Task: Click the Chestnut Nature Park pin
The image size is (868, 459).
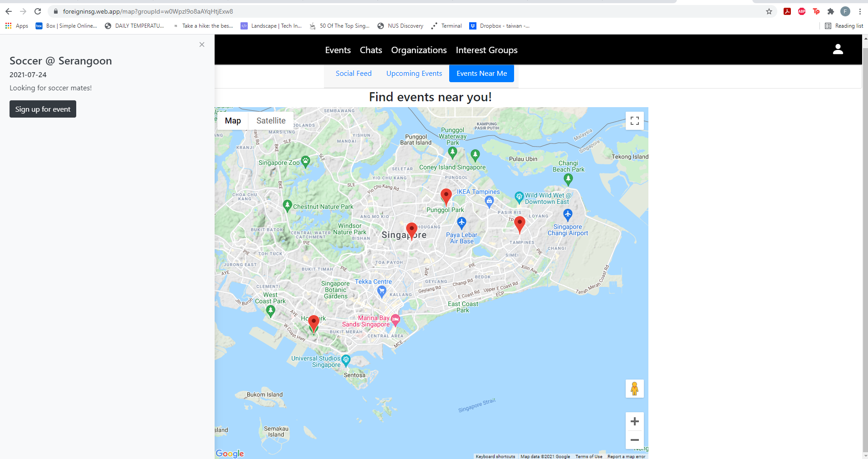Action: (x=287, y=206)
